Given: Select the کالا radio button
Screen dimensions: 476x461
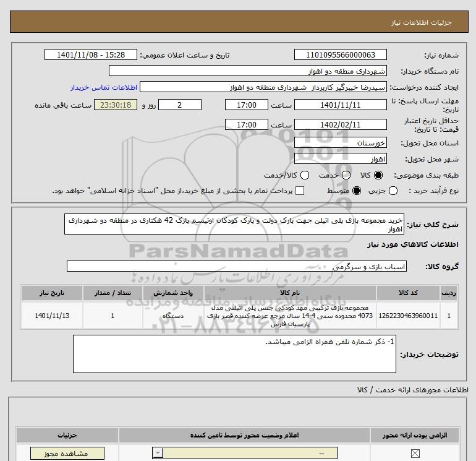Looking at the screenshot, I should point(378,175).
